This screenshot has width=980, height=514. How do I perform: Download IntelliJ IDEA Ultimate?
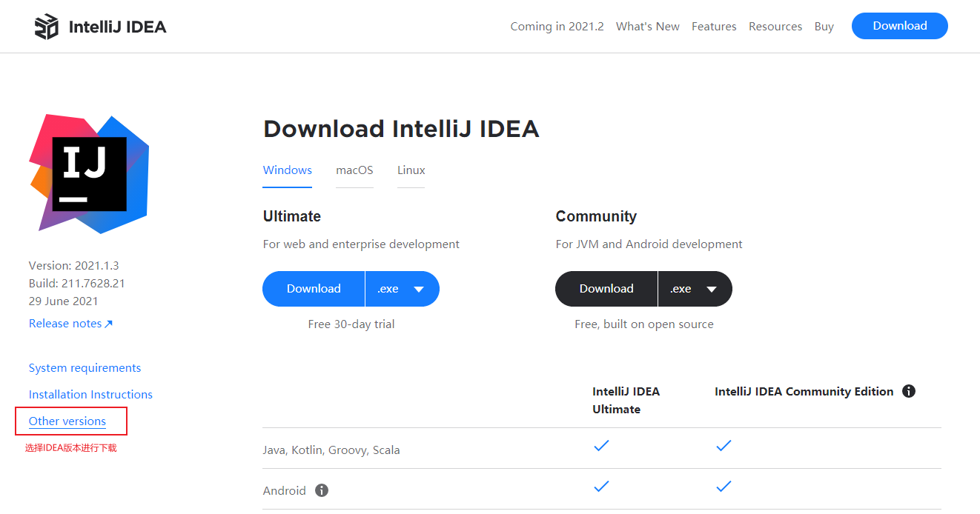[314, 289]
